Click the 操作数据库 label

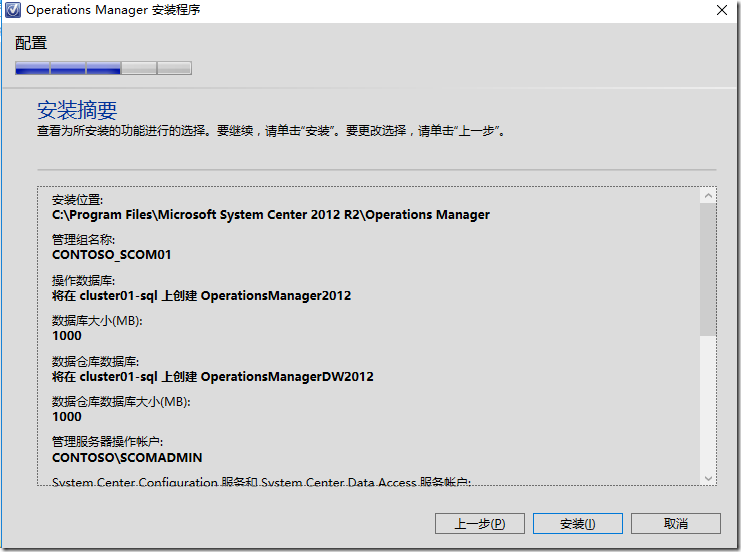click(83, 281)
